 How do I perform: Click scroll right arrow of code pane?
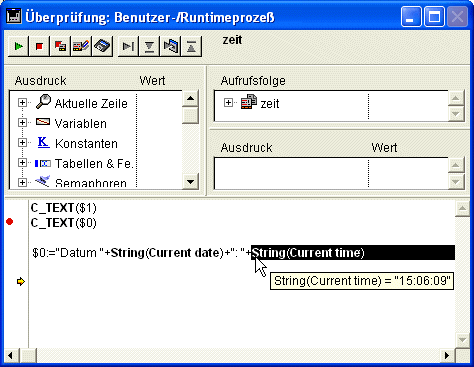(x=447, y=356)
